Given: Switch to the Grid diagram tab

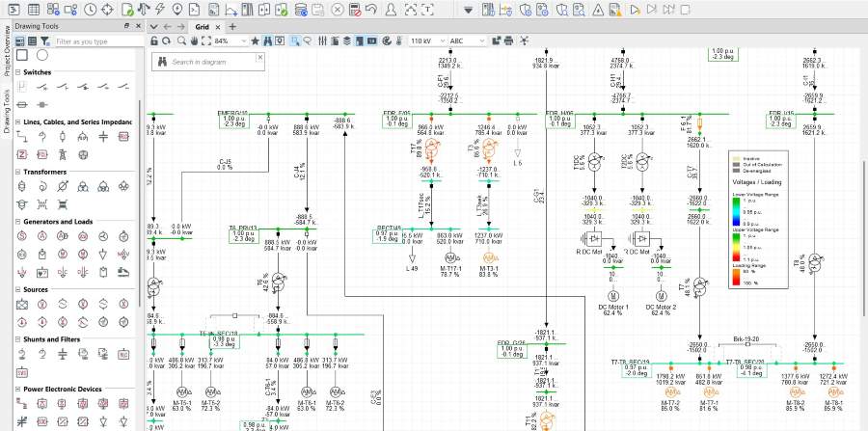Looking at the screenshot, I should pos(202,26).
